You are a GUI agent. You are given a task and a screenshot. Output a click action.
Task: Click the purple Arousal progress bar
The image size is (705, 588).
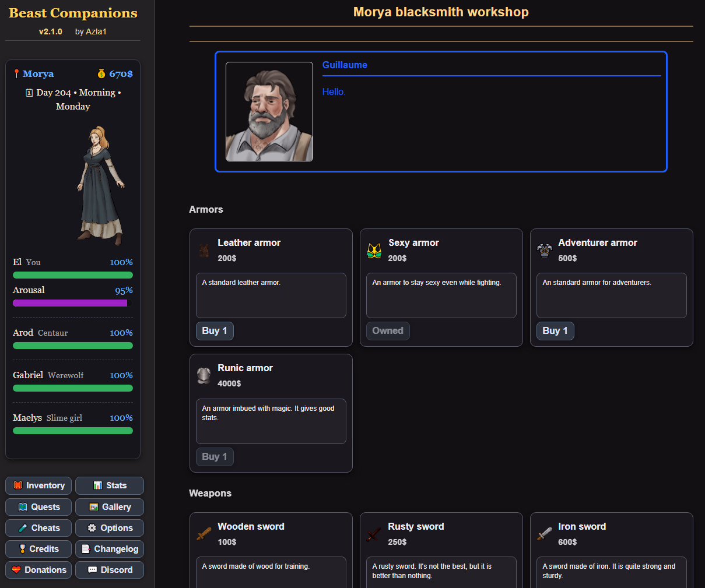(x=70, y=303)
